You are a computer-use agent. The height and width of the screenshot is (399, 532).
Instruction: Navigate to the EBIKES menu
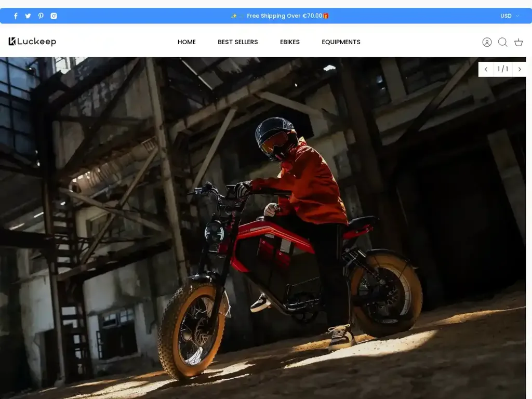[x=290, y=42]
